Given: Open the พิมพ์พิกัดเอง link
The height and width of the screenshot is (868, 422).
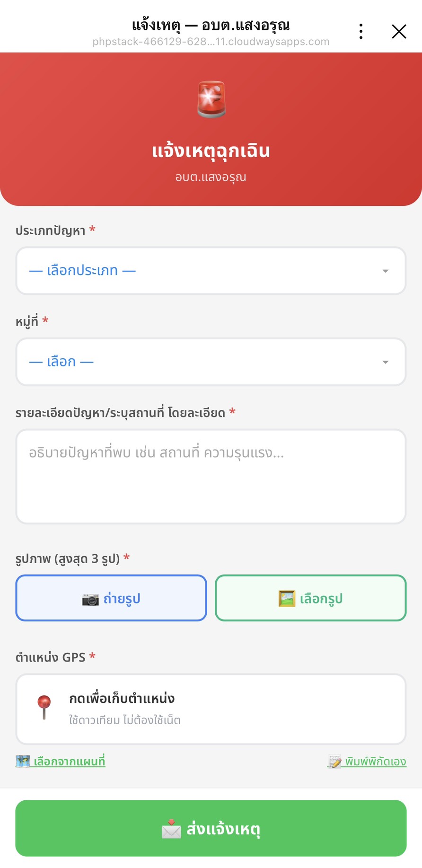Looking at the screenshot, I should click(x=367, y=762).
